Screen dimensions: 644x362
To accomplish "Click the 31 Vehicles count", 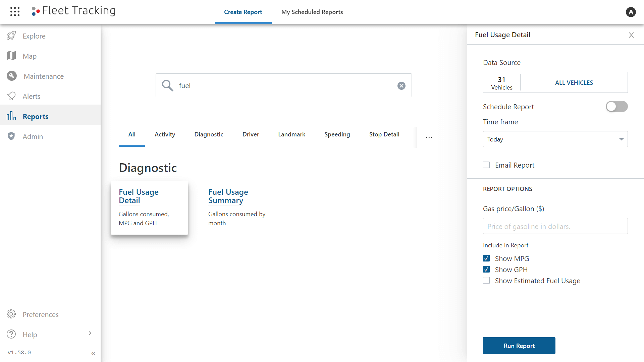I will [502, 83].
